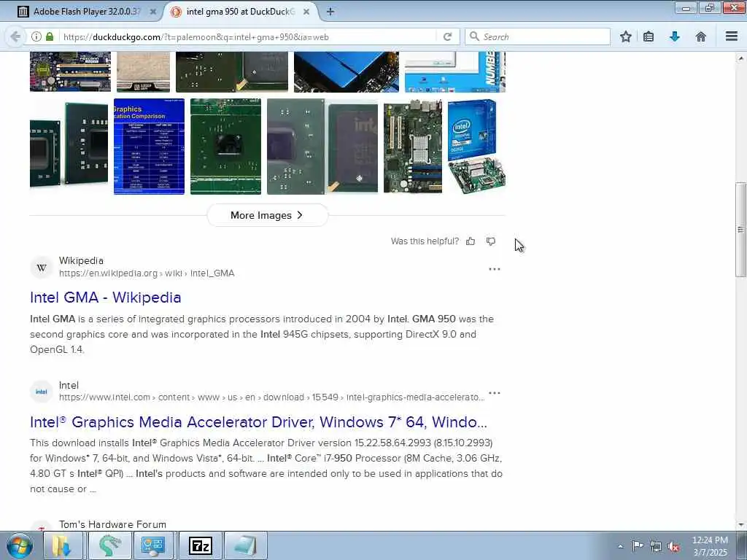Open the Intel blue box motherboard image
This screenshot has width=747, height=560.
pos(476,147)
